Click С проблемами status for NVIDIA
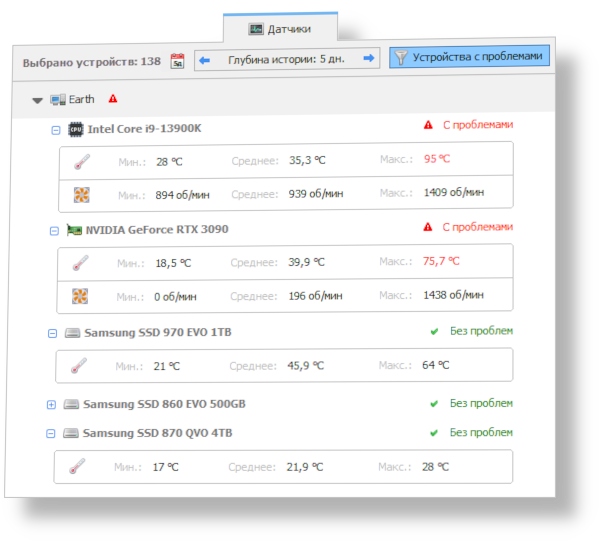 (x=478, y=227)
